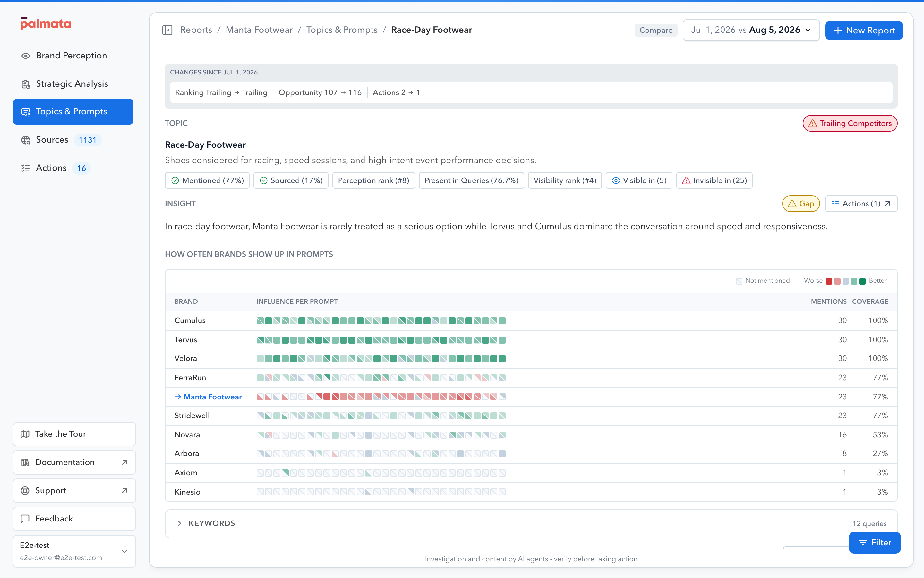Click the Stridewell brand name

[192, 416]
